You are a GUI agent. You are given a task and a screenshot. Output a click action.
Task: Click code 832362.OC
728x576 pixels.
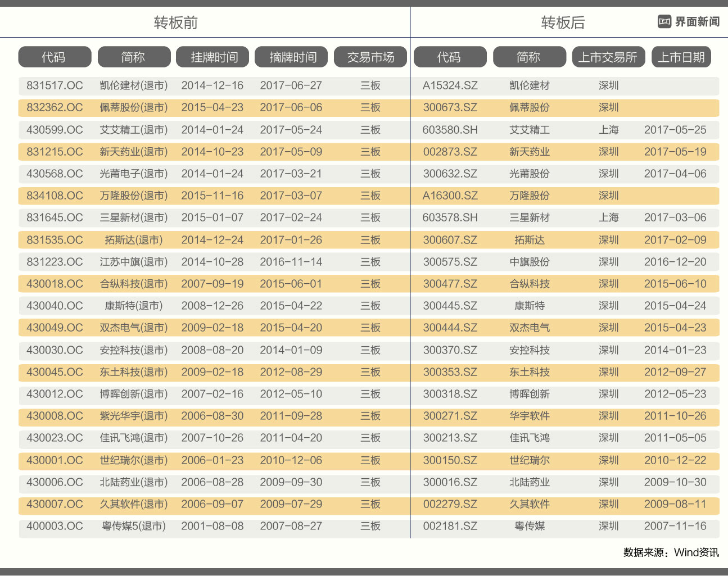tap(55, 107)
